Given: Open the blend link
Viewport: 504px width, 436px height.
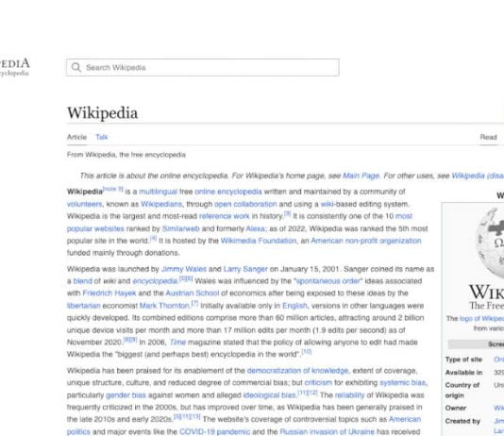Looking at the screenshot, I should 83,281.
